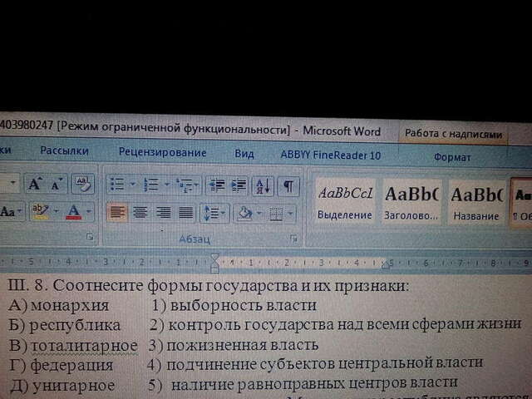The width and height of the screenshot is (532, 399).
Task: Decrease paragraph indent
Action: (x=216, y=185)
